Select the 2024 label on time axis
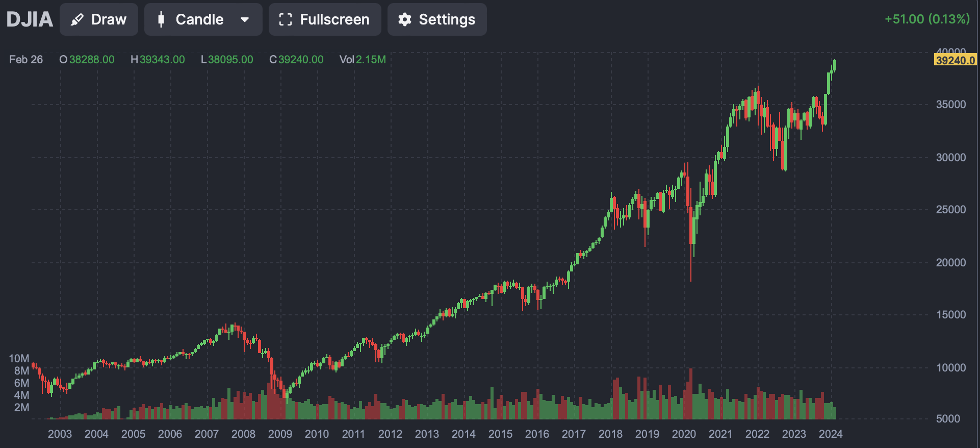Image resolution: width=980 pixels, height=448 pixels. pyautogui.click(x=831, y=434)
